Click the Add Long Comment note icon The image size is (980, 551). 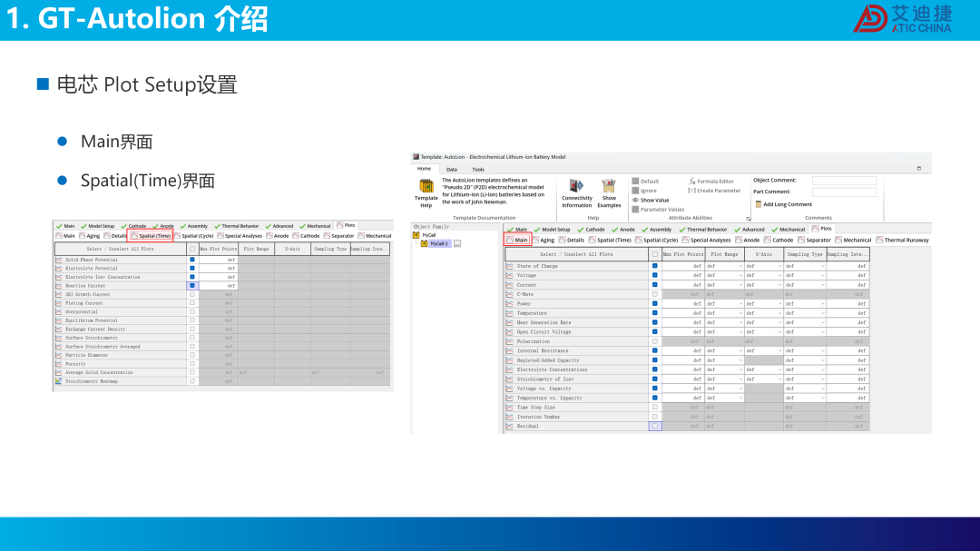click(758, 204)
